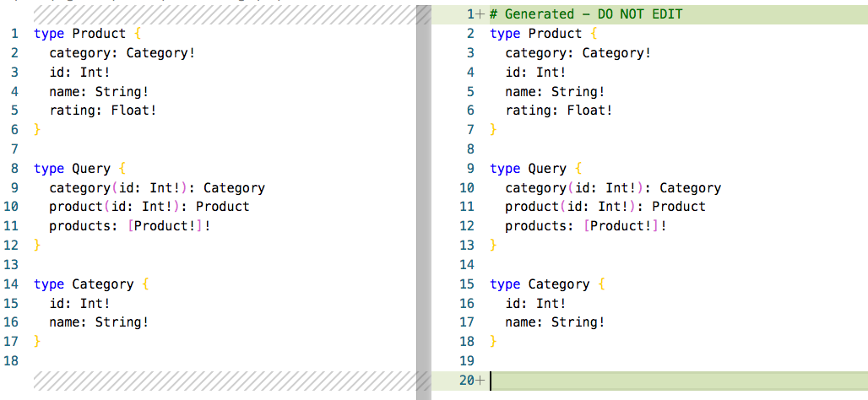This screenshot has height=400, width=868.
Task: Click the gray vertical scrollbar between diff panes
Action: click(x=424, y=203)
